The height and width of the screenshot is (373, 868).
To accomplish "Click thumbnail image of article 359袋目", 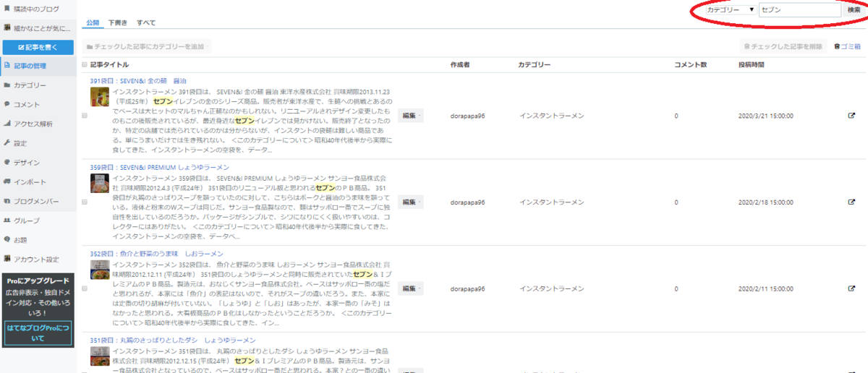I will tap(100, 183).
